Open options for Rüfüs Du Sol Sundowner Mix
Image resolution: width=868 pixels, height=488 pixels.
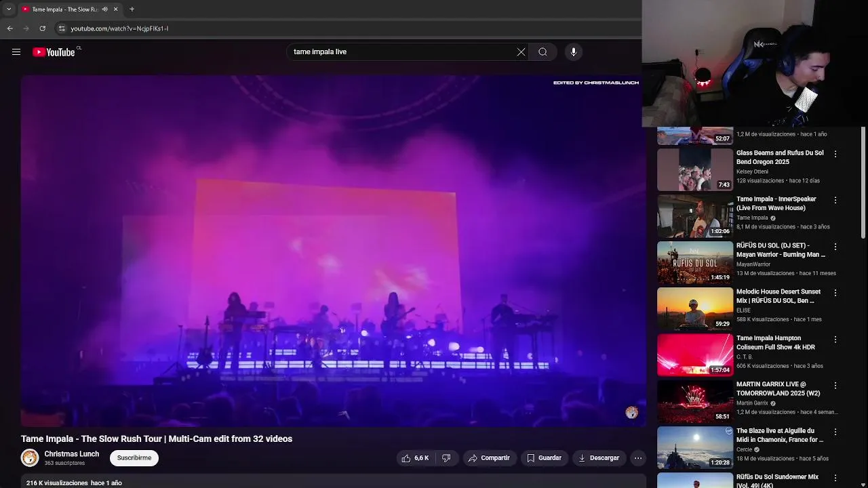tap(835, 478)
